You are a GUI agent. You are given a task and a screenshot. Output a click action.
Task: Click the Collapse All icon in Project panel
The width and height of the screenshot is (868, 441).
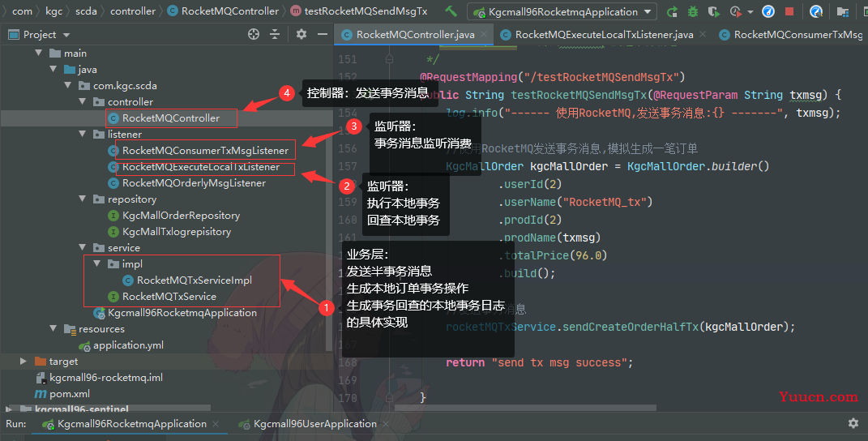pos(275,34)
